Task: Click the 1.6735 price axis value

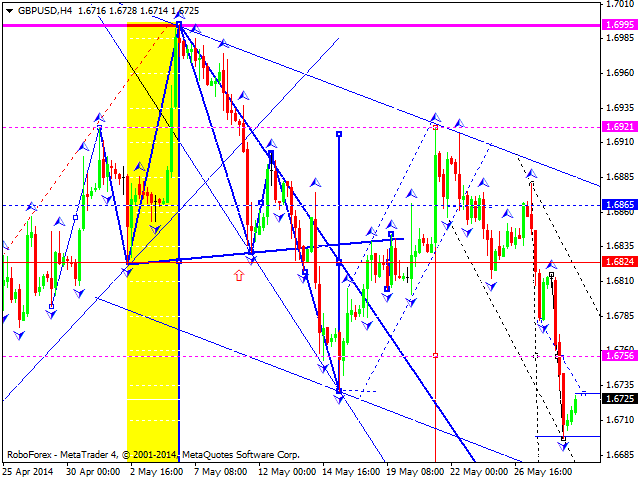Action: pos(620,385)
